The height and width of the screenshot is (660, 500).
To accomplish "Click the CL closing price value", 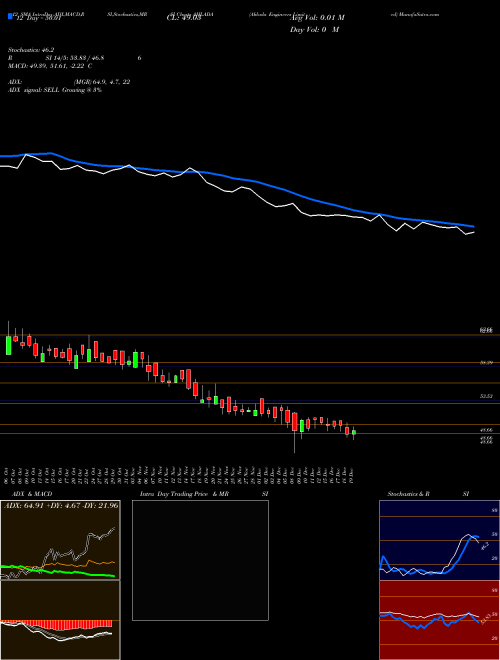I will click(x=184, y=18).
